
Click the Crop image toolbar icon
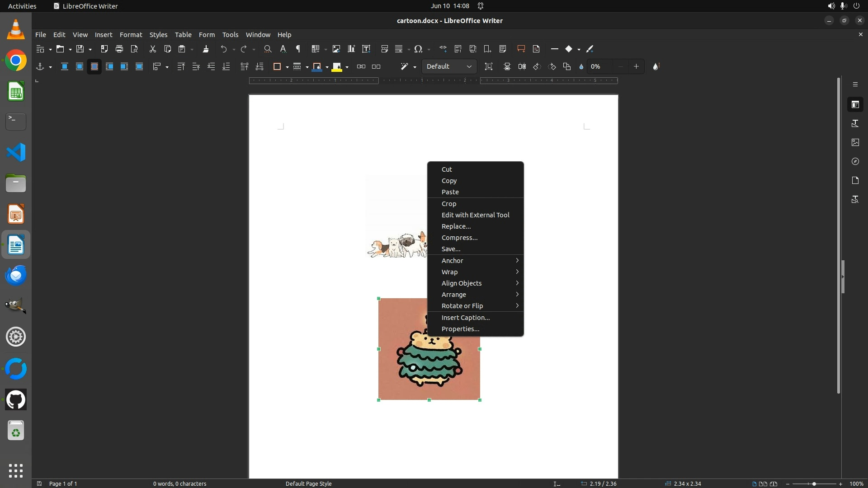click(x=489, y=66)
